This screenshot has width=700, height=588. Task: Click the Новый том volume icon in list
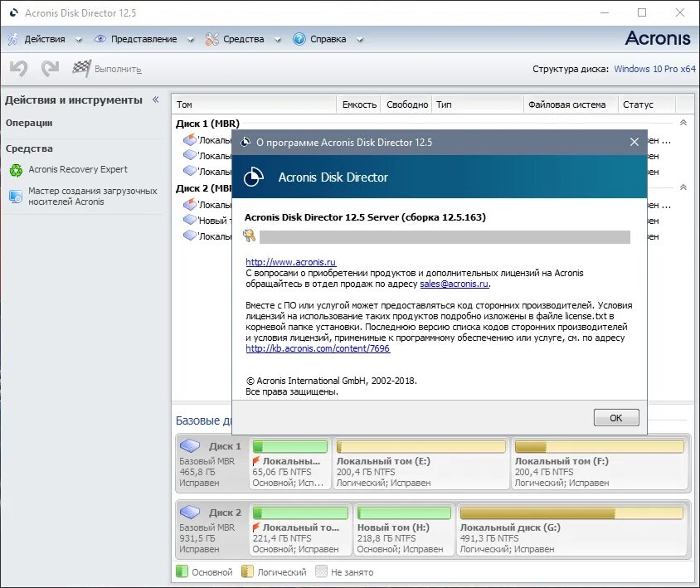click(x=190, y=220)
